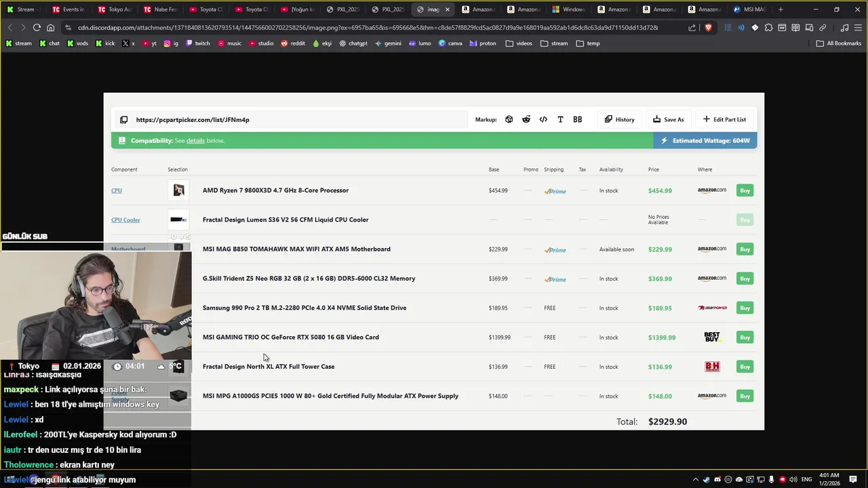Select the BB code markup icon
This screenshot has width=868, height=488.
coord(577,119)
